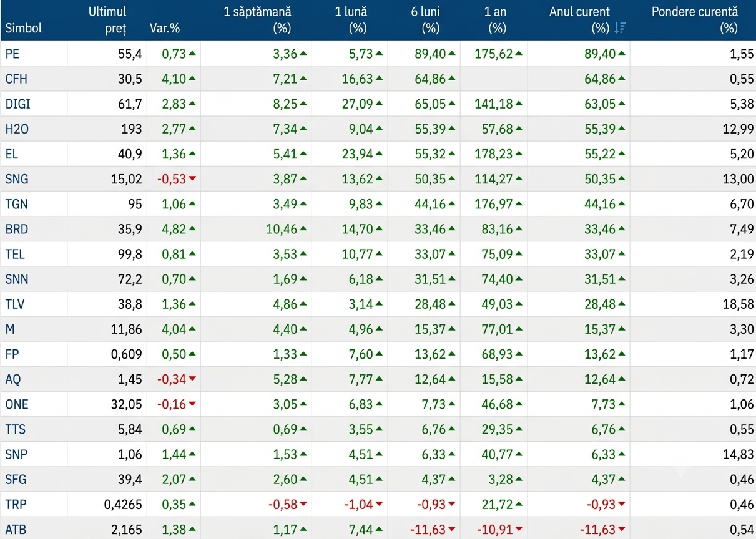Select ATB six-month value -11,63

tap(428, 530)
